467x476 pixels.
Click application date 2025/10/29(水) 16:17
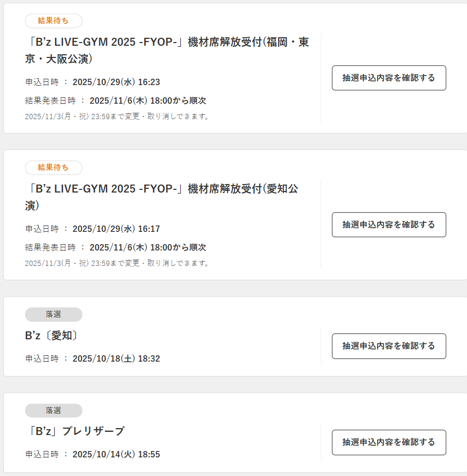116,229
